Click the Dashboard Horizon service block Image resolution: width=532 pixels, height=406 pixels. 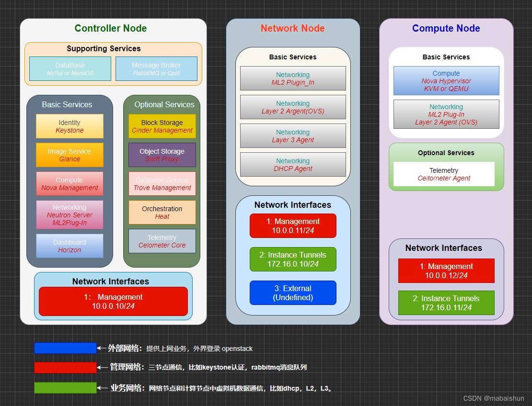(69, 246)
